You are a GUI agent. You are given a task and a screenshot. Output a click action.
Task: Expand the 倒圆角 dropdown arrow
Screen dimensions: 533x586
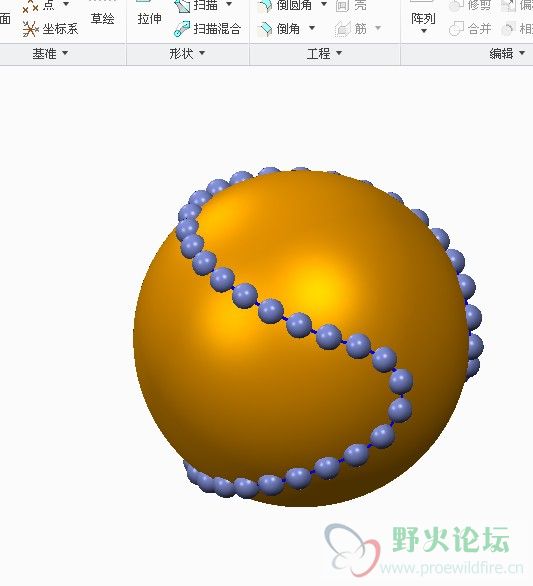324,4
